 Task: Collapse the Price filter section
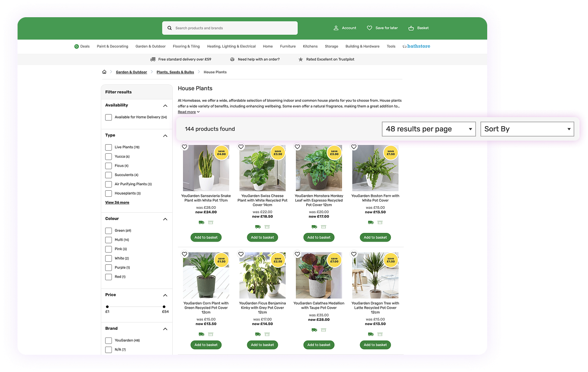(x=165, y=295)
